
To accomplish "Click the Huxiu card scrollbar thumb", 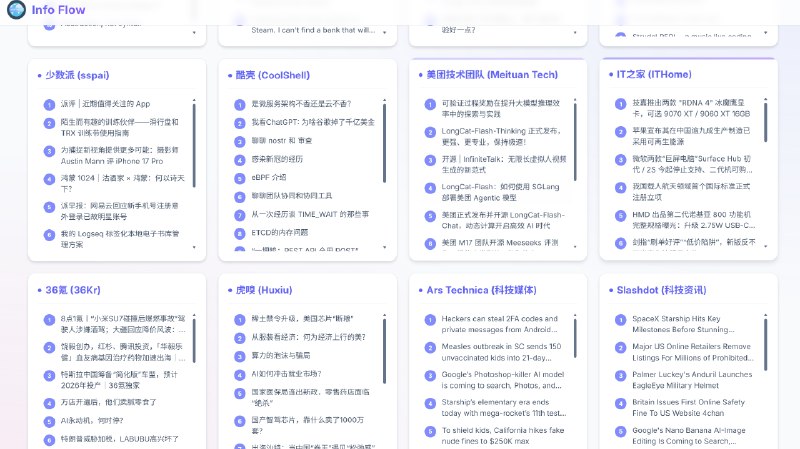I will [x=384, y=351].
